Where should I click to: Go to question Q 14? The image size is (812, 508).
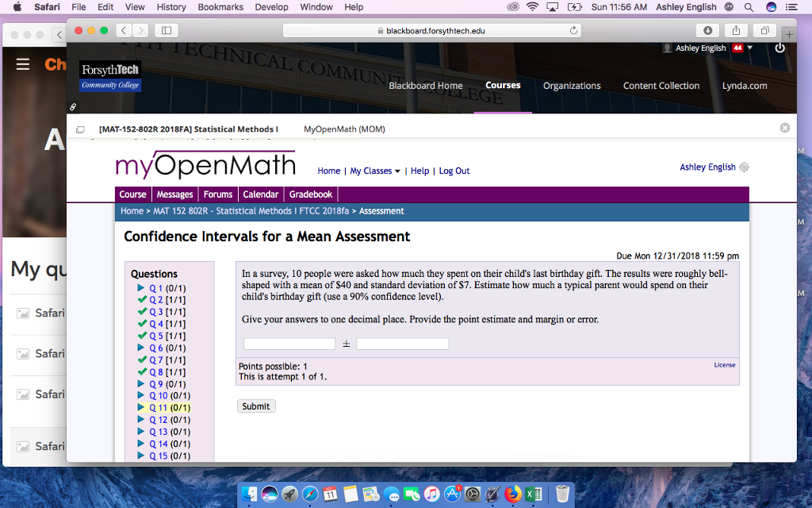coord(159,444)
